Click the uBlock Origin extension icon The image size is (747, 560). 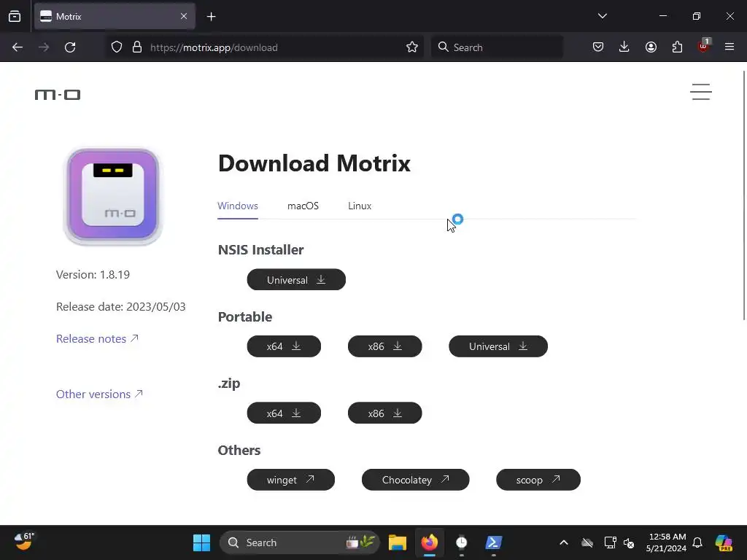click(704, 46)
